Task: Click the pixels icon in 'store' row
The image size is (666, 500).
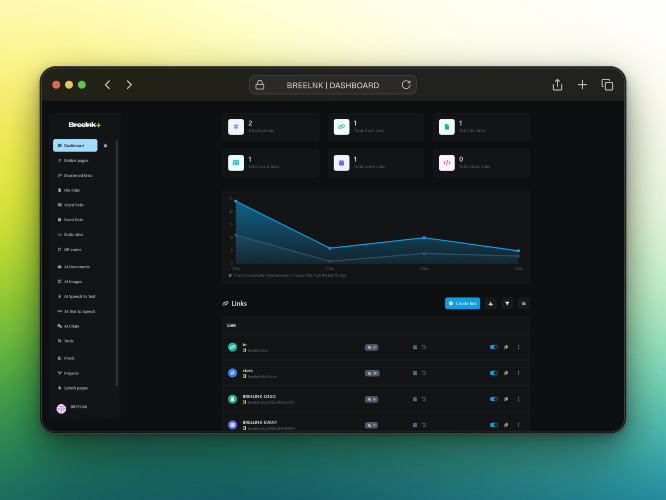Action: click(424, 373)
